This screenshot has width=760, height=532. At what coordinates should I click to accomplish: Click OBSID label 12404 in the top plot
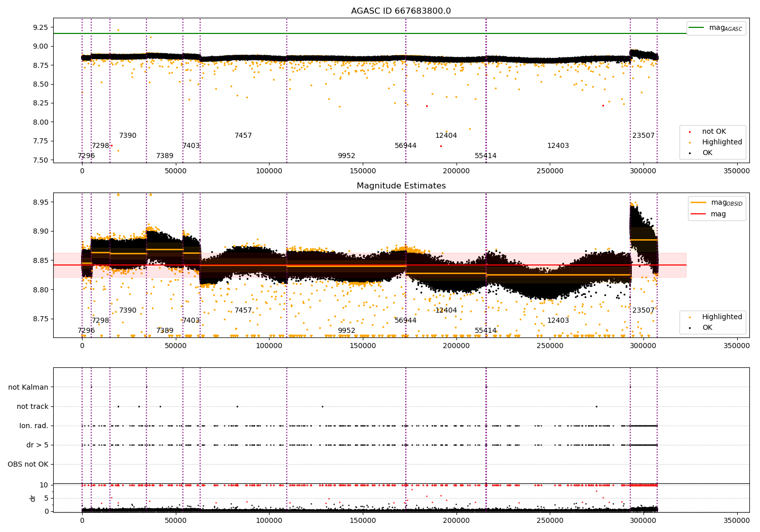[x=446, y=136]
